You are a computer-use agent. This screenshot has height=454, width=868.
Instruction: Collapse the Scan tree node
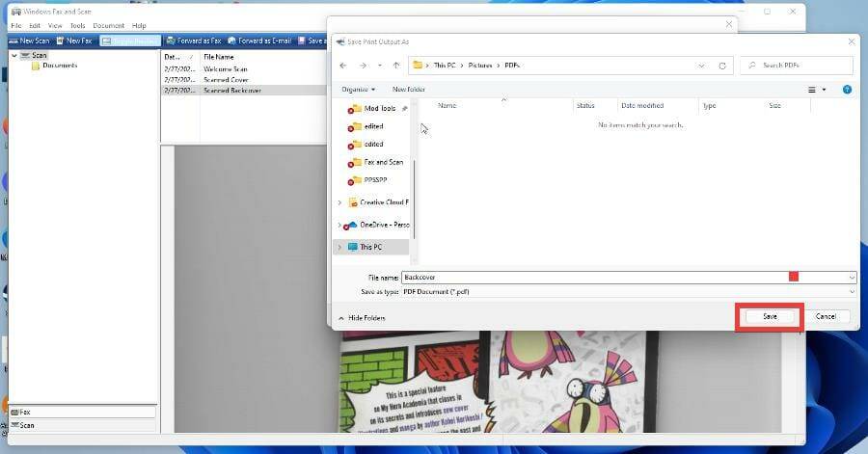tap(14, 55)
